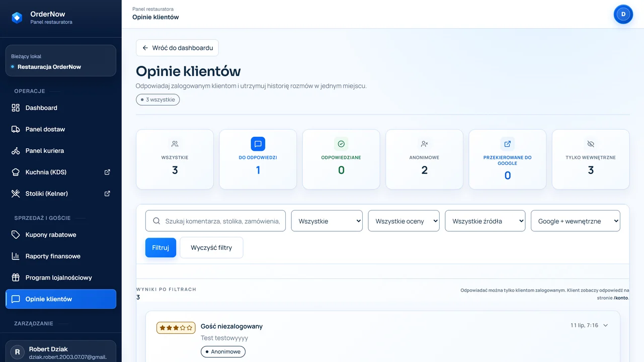Open the Robert Dziak account card
The image size is (644, 362).
pos(61,352)
